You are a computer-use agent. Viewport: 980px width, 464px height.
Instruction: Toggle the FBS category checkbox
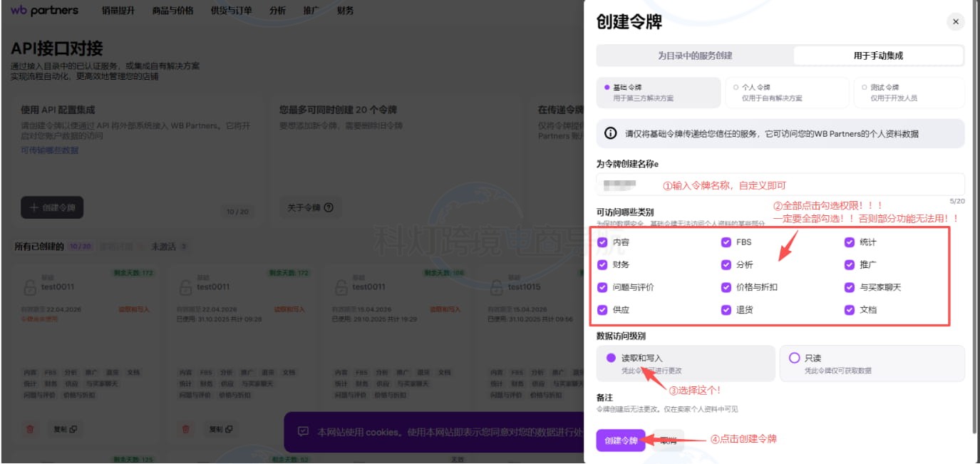pos(726,242)
